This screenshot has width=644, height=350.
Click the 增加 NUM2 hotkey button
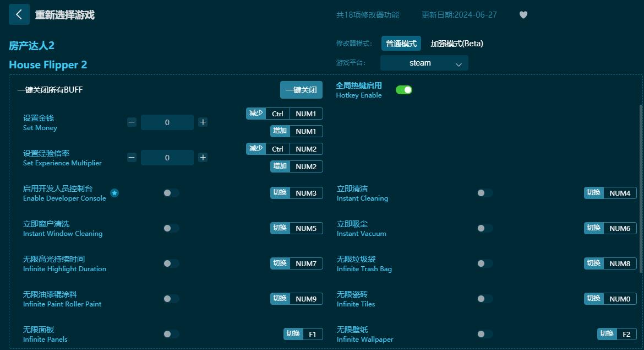(297, 166)
